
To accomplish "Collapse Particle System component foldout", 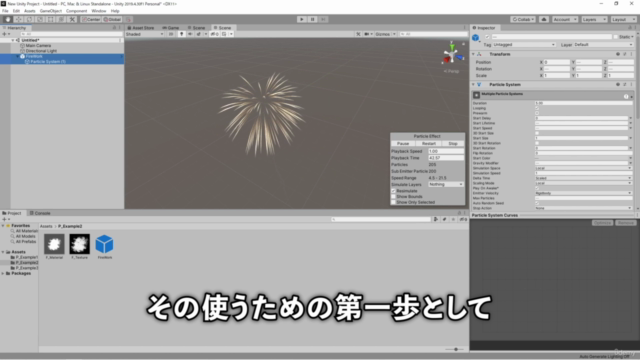I will point(473,84).
